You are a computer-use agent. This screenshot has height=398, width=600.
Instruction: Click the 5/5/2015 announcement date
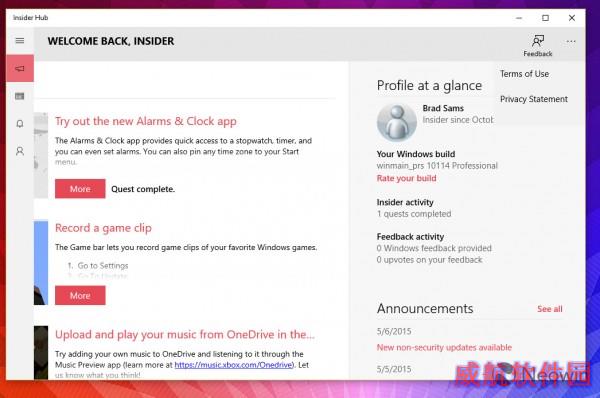click(x=394, y=369)
